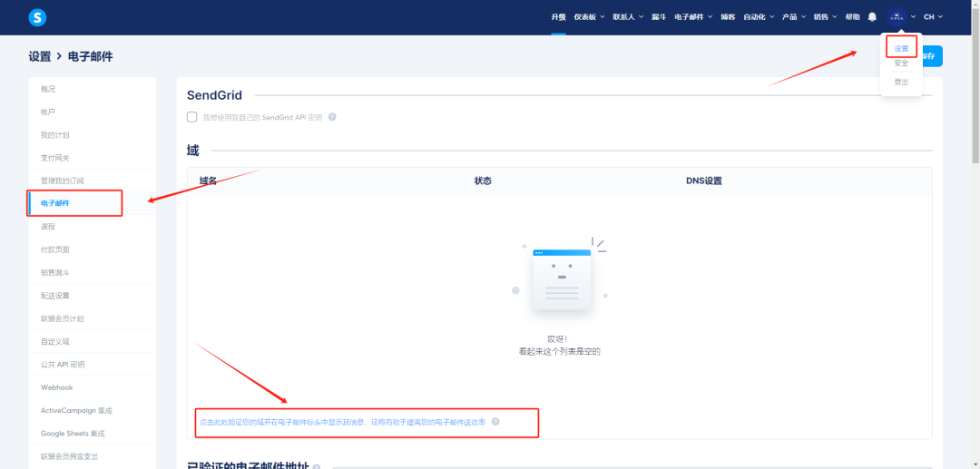
Task: Expand the 销售 dropdown menu
Action: point(825,17)
